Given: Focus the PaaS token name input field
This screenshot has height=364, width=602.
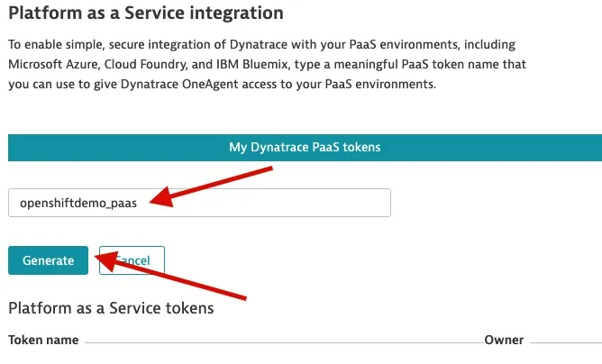Looking at the screenshot, I should click(x=199, y=203).
